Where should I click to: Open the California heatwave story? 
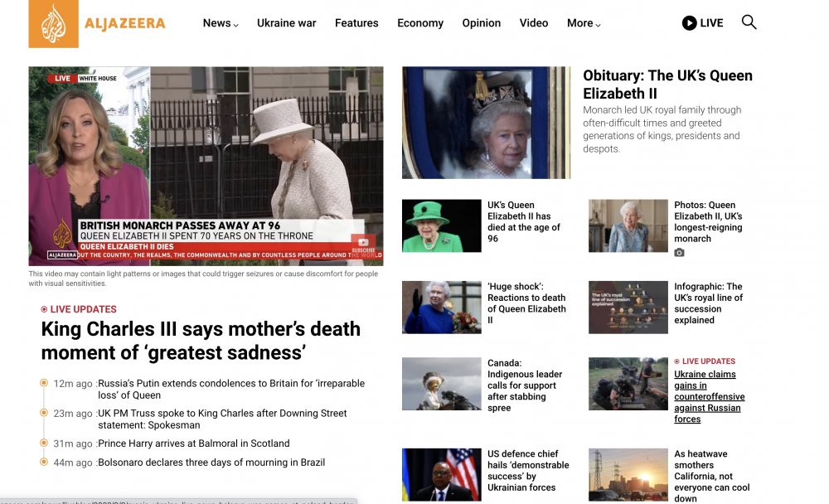pyautogui.click(x=711, y=476)
